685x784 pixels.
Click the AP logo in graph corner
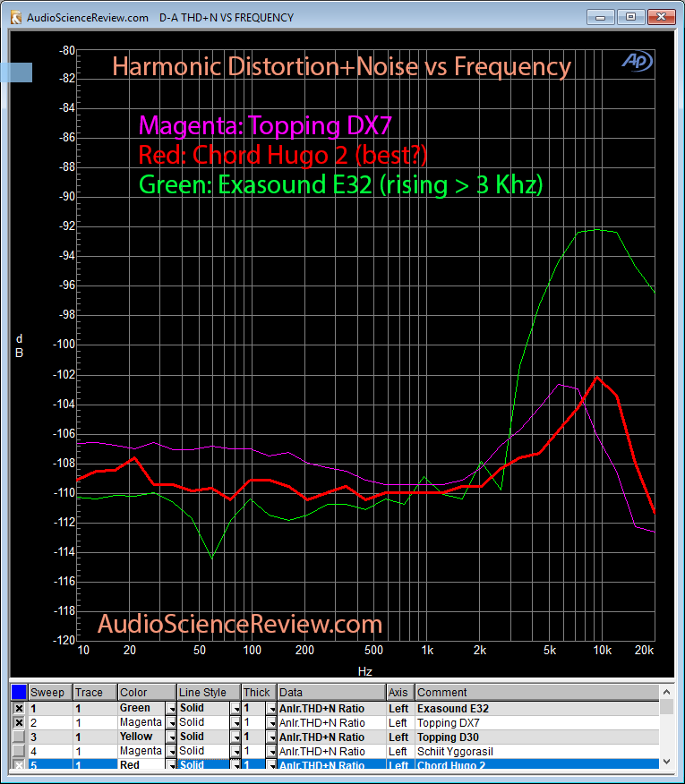(x=637, y=61)
